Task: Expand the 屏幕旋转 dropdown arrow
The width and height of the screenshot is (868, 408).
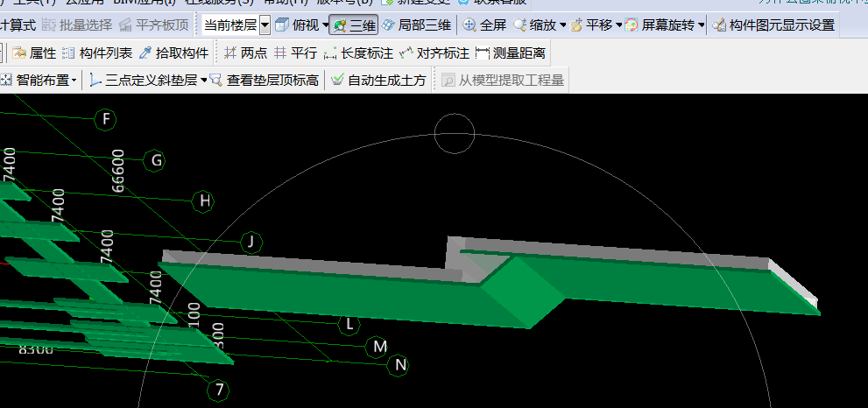Action: [702, 25]
